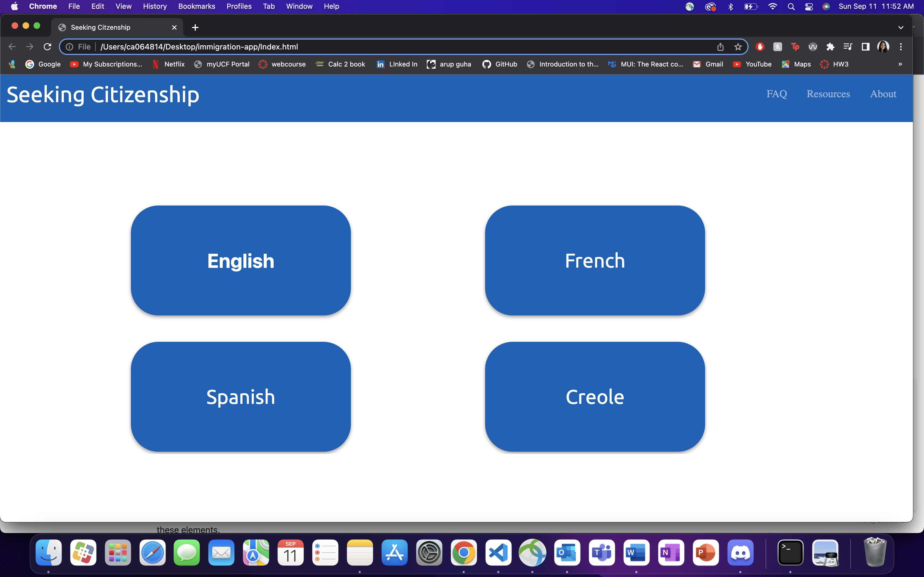Open a new tab with plus button
Viewport: 924px width, 577px height.
195,27
